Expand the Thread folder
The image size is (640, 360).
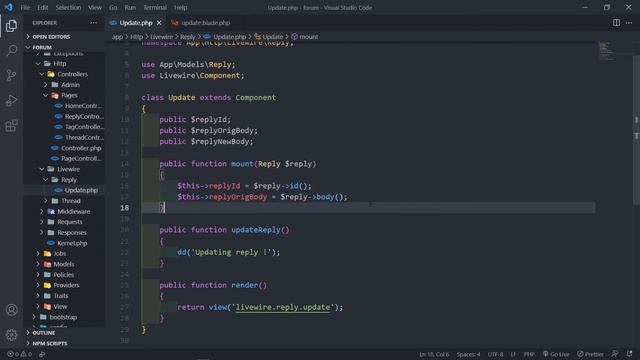71,201
